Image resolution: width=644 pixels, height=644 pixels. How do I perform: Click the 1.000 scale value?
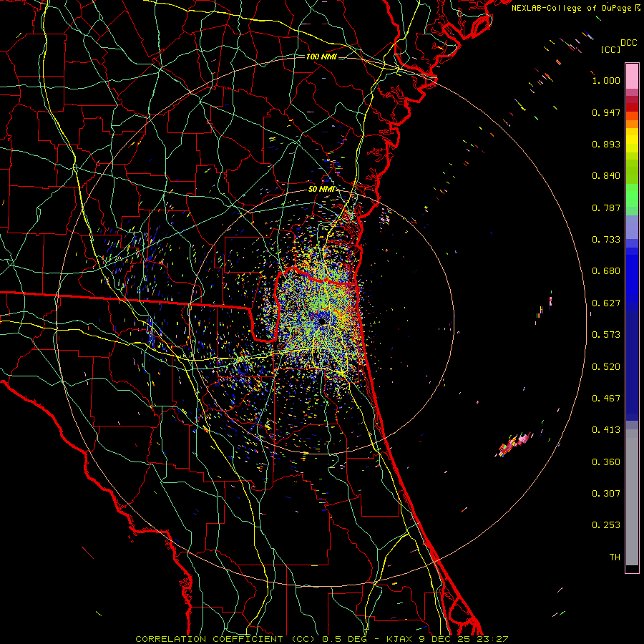coord(606,80)
